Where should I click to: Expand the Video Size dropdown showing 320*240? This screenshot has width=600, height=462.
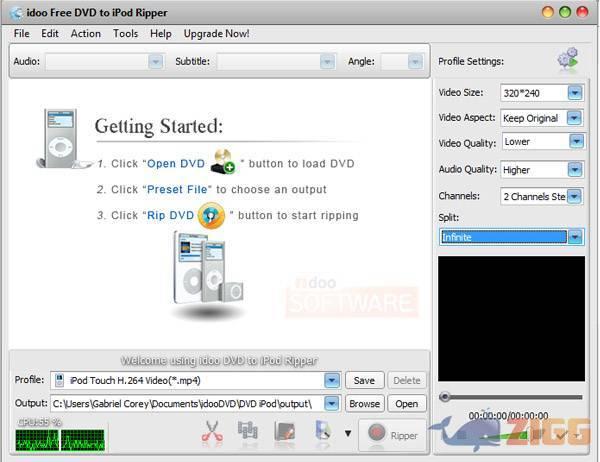click(575, 93)
